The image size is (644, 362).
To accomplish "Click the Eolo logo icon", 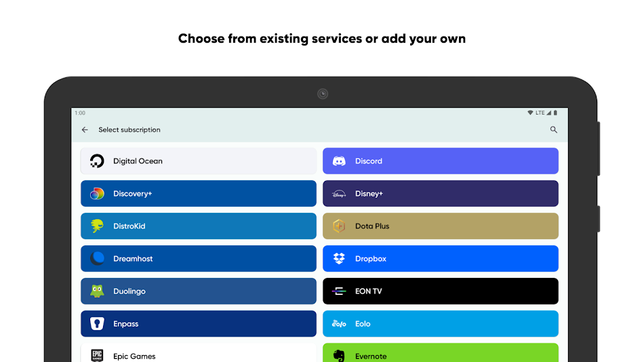I will [339, 324].
